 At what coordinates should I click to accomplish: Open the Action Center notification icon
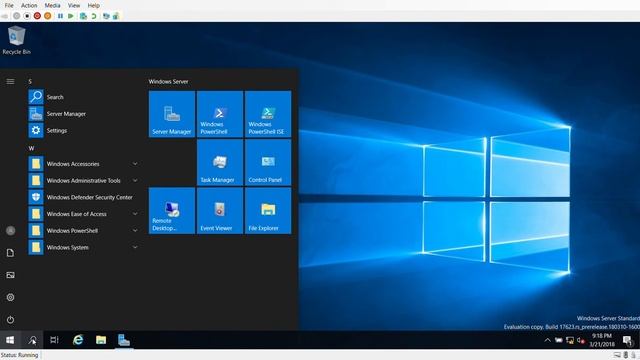628,340
